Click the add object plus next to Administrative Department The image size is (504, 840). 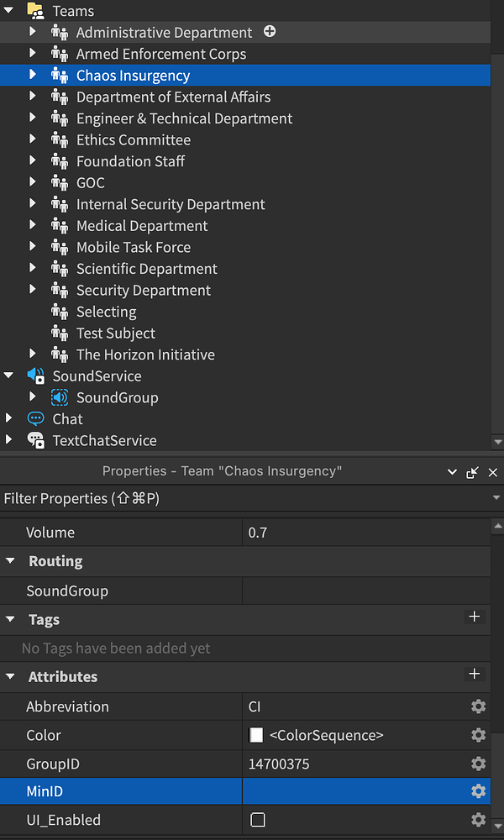click(x=269, y=31)
